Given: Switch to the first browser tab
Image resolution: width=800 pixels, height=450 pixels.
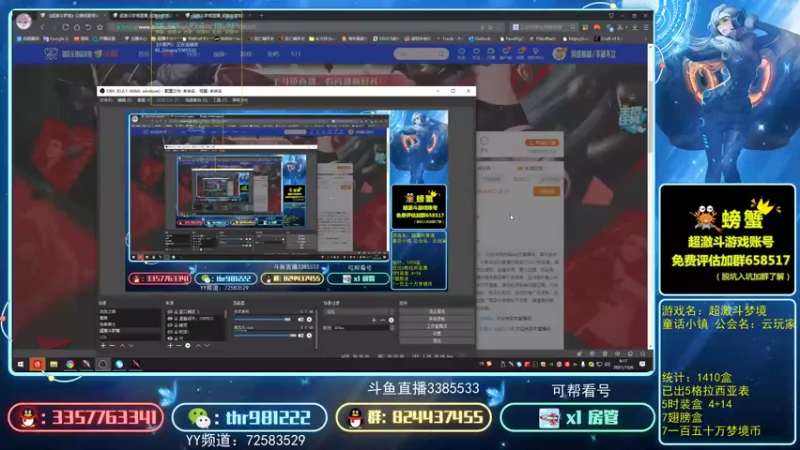Looking at the screenshot, I should pos(74,16).
